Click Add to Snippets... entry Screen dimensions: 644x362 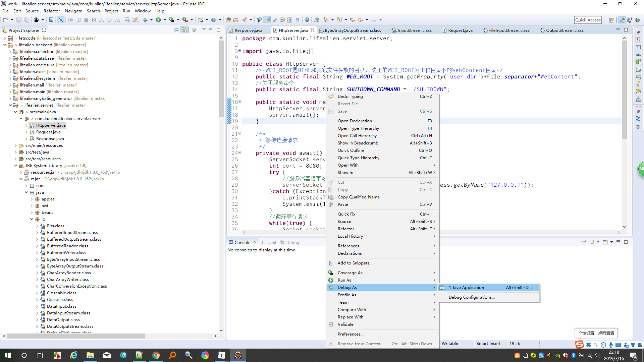tap(382, 263)
